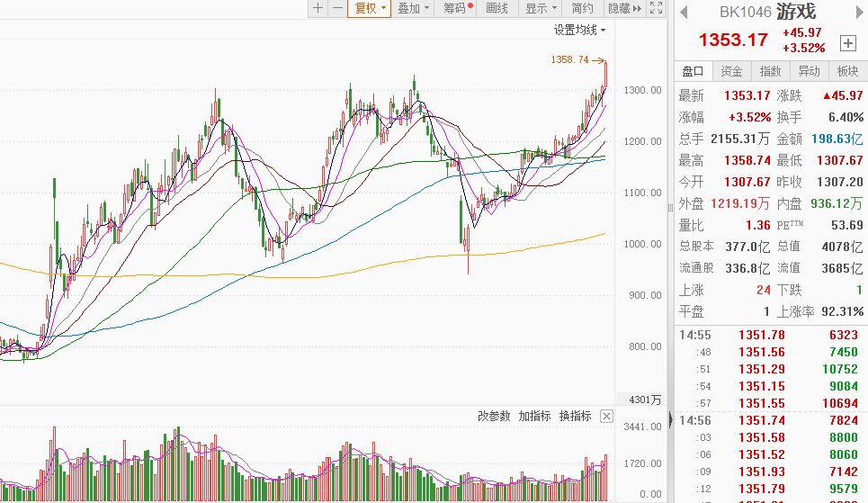Expand chart to fullscreen view
Image resolution: width=868 pixels, height=503 pixels.
(x=656, y=8)
